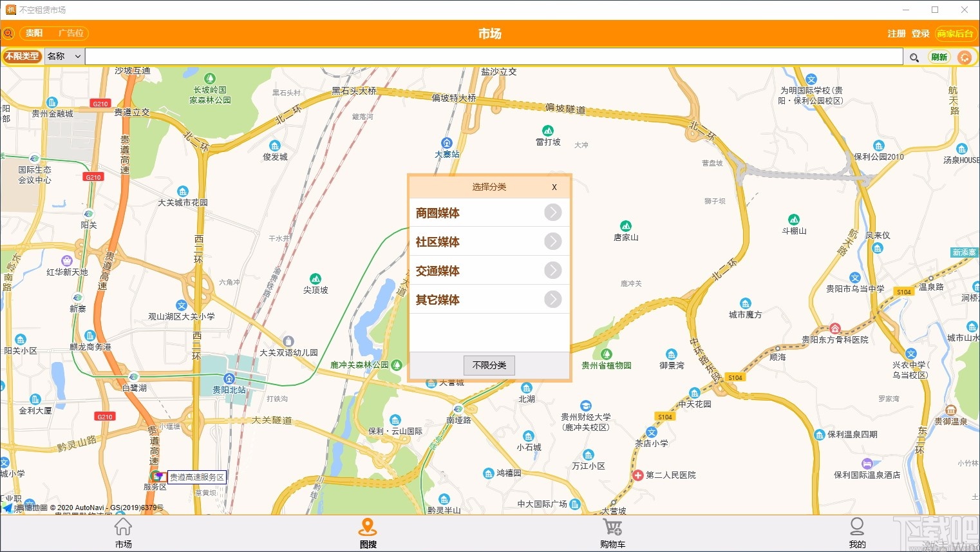The width and height of the screenshot is (980, 552).
Task: Click the orange magnifier icon beside 贵阳
Action: (x=8, y=33)
